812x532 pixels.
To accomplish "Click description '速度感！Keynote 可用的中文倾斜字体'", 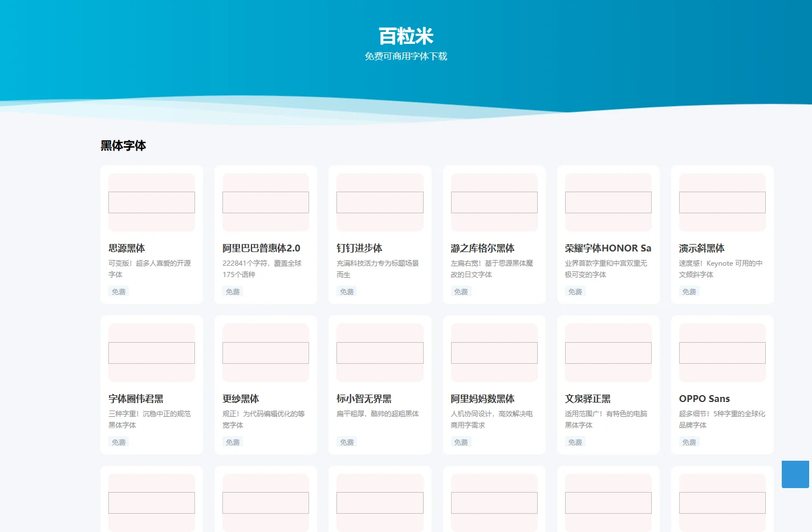I will (x=721, y=269).
